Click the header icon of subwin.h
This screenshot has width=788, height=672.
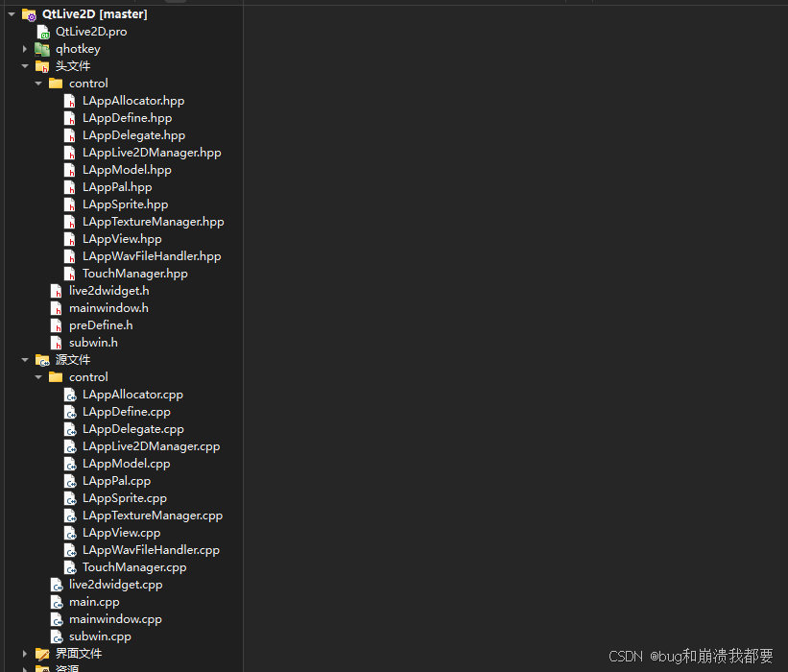tap(57, 343)
